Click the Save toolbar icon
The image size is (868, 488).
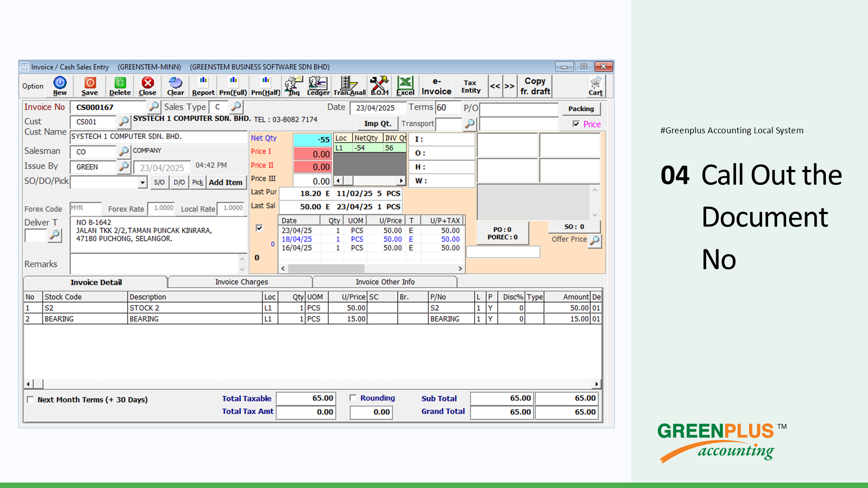90,86
